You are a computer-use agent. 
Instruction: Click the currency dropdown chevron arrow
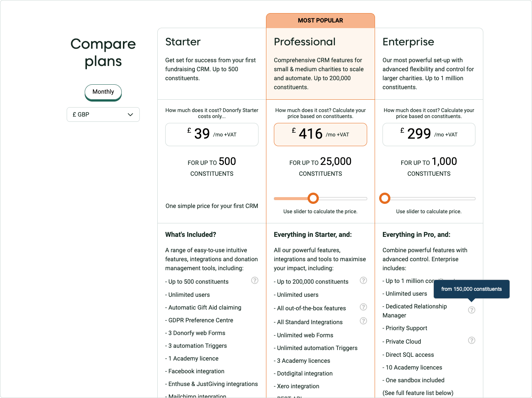(x=130, y=115)
